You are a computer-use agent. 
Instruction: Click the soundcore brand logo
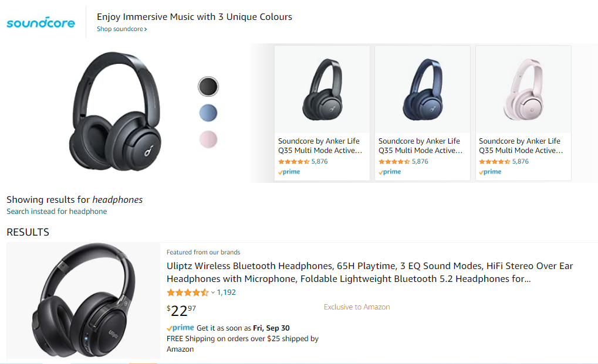(x=40, y=23)
